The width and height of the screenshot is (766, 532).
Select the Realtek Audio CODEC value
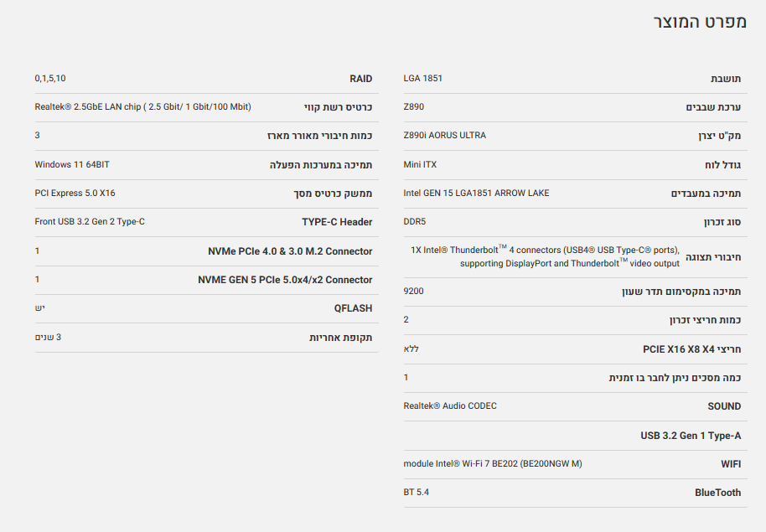point(449,406)
